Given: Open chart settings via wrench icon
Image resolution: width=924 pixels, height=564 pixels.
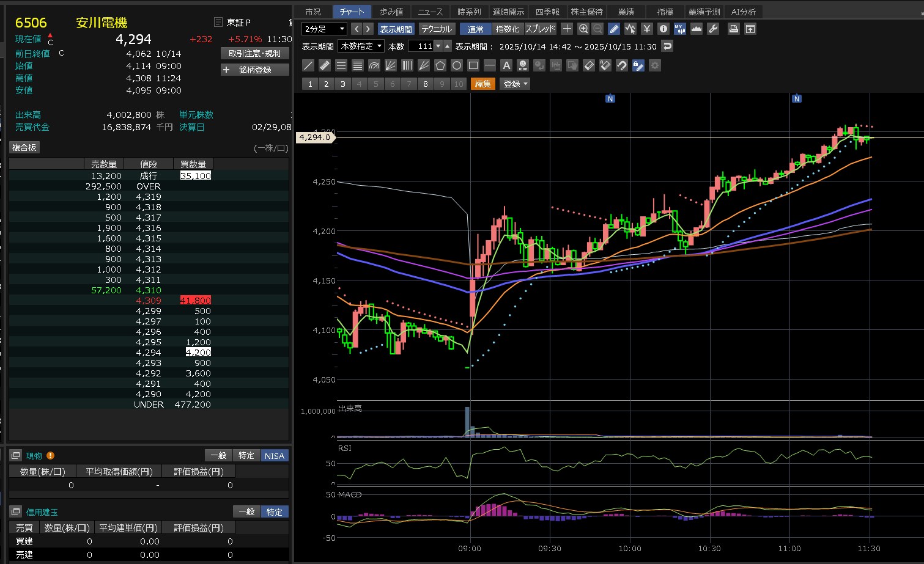Looking at the screenshot, I should [713, 29].
